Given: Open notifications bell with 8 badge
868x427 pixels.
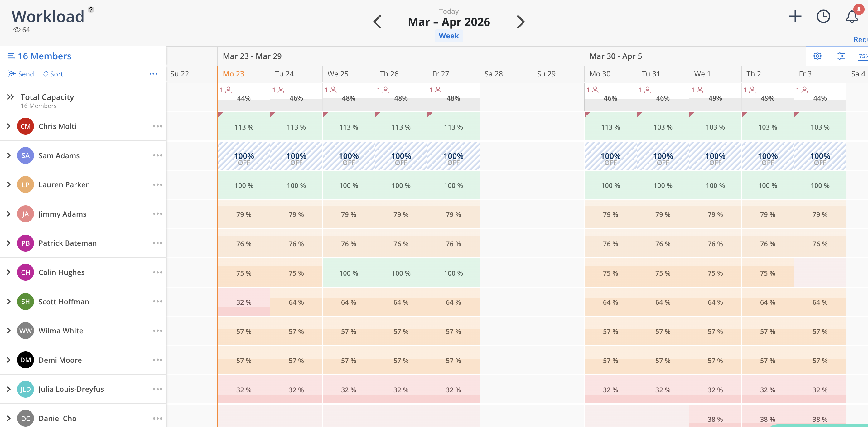Looking at the screenshot, I should click(x=851, y=17).
